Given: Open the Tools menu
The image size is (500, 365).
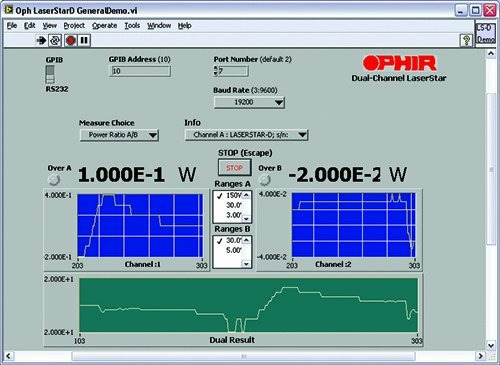Looking at the screenshot, I should coord(132,26).
